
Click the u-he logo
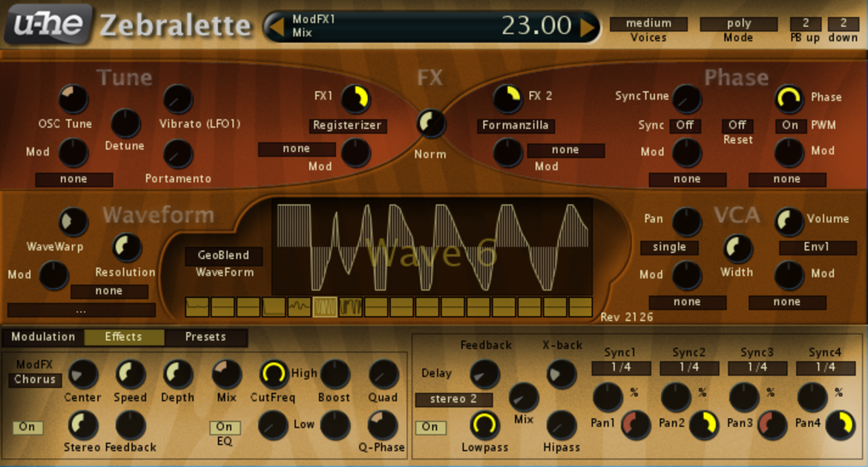[x=49, y=24]
